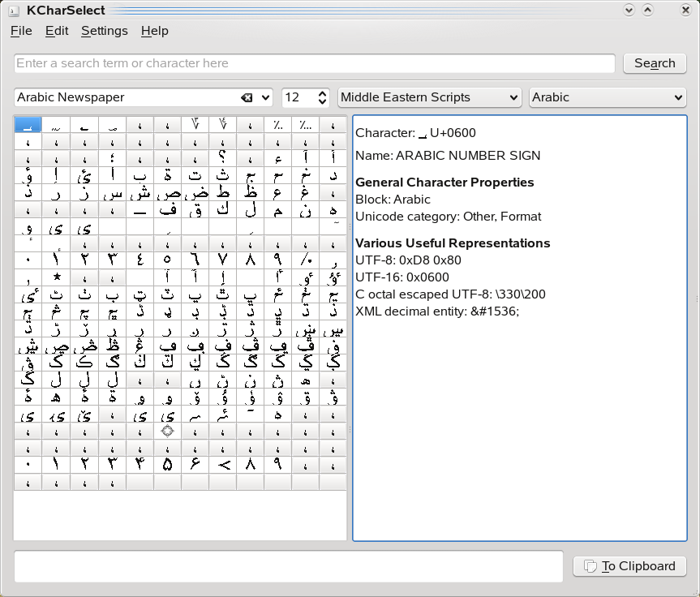Choose the letter Meem (م)
This screenshot has width=700, height=597.
(277, 209)
